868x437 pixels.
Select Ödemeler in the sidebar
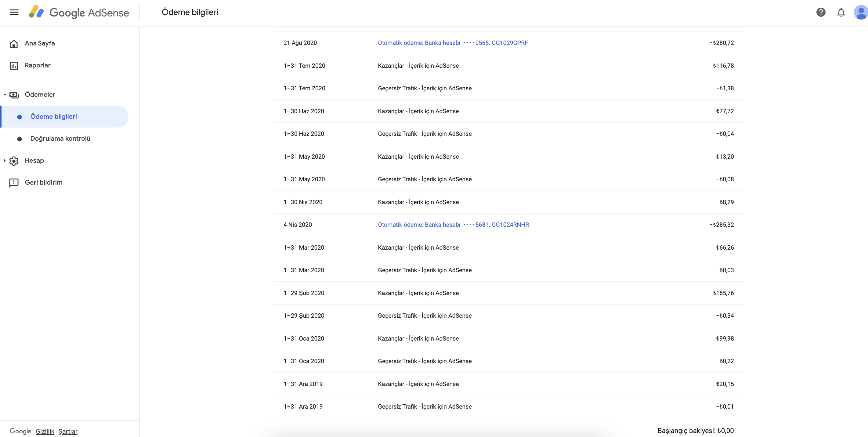tap(40, 94)
